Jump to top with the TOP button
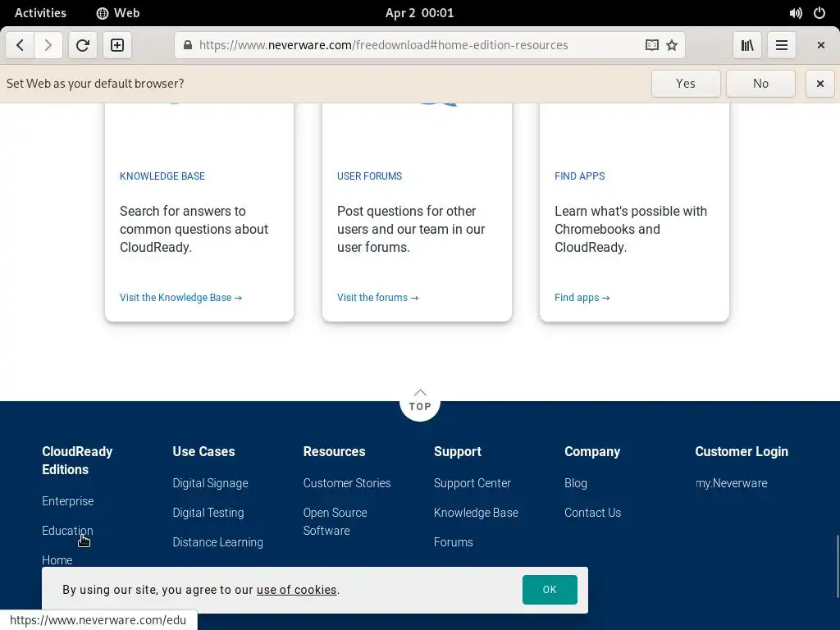The height and width of the screenshot is (630, 840). point(420,402)
